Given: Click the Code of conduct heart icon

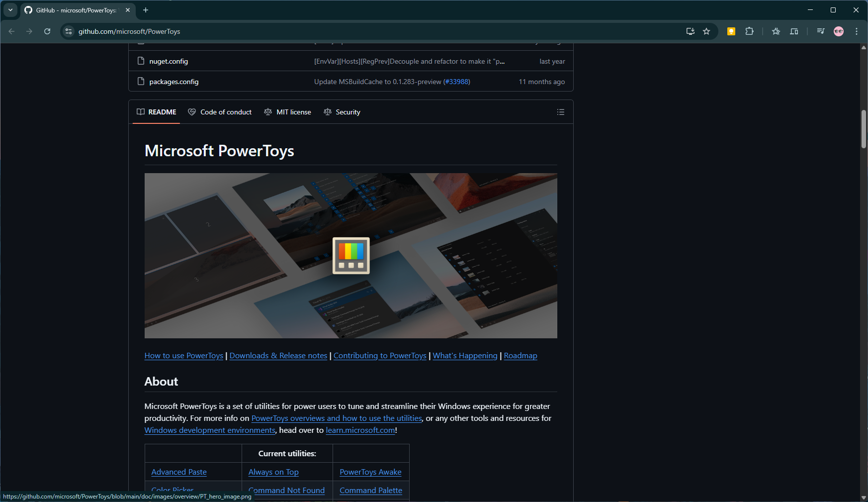Looking at the screenshot, I should [192, 112].
